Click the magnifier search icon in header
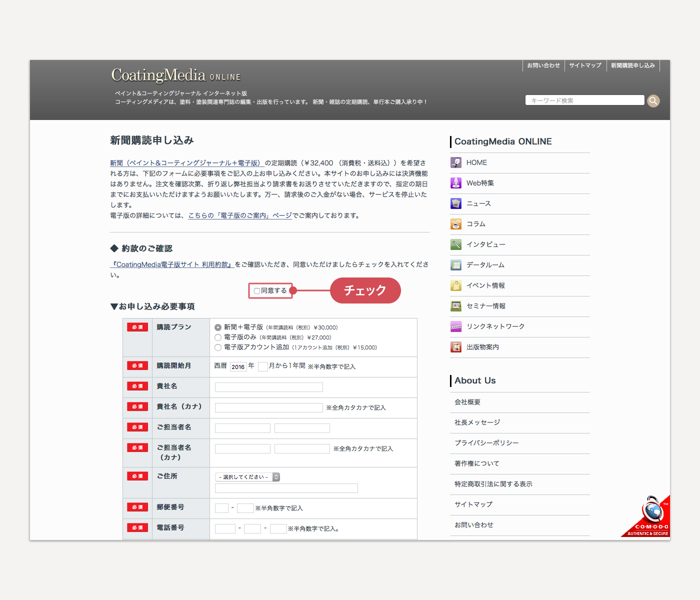 tap(653, 101)
